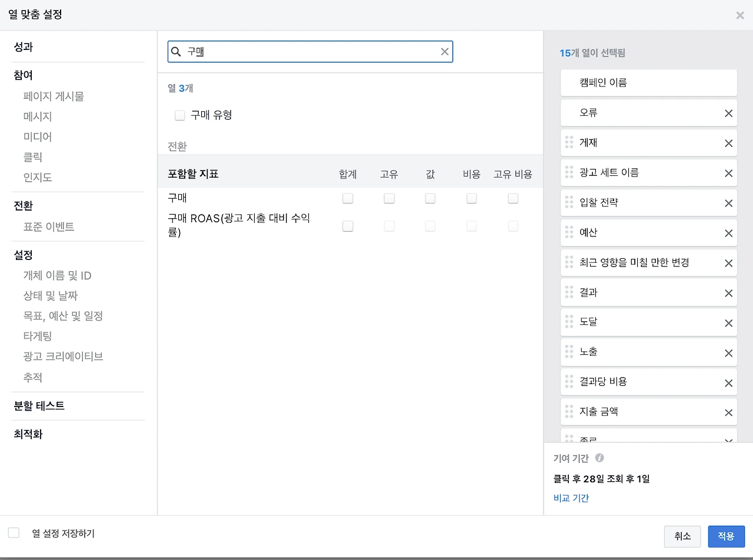The height and width of the screenshot is (560, 753).
Task: Open the 전환 category
Action: (x=24, y=206)
